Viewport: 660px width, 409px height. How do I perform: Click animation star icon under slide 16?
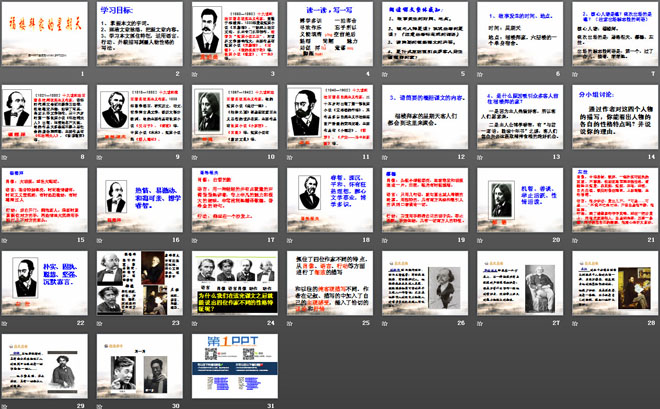coord(99,241)
